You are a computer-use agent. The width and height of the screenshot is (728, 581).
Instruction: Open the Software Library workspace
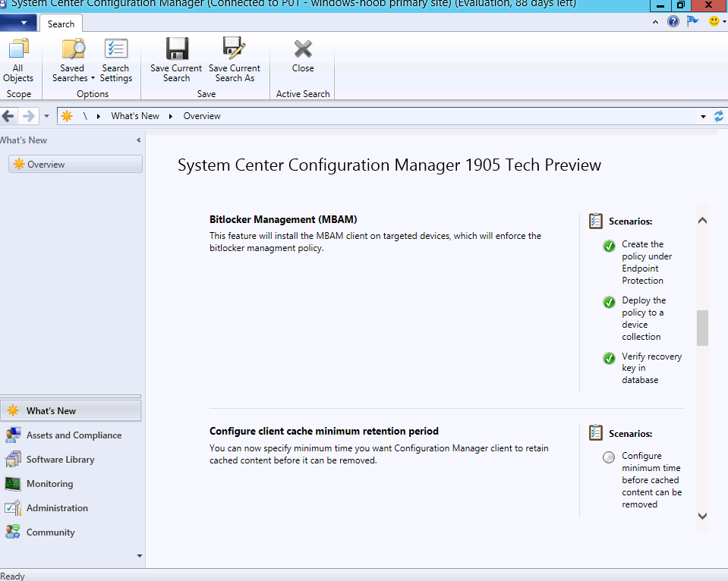coord(71,460)
